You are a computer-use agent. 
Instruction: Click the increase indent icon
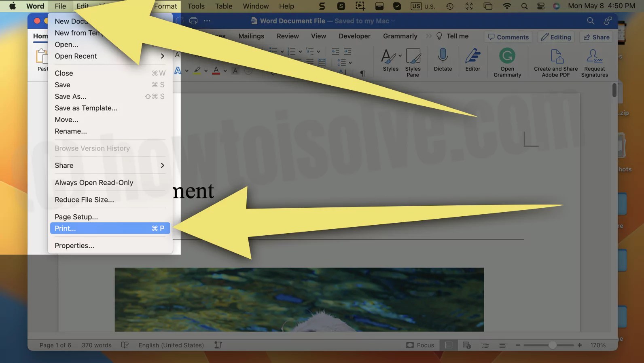coord(347,51)
